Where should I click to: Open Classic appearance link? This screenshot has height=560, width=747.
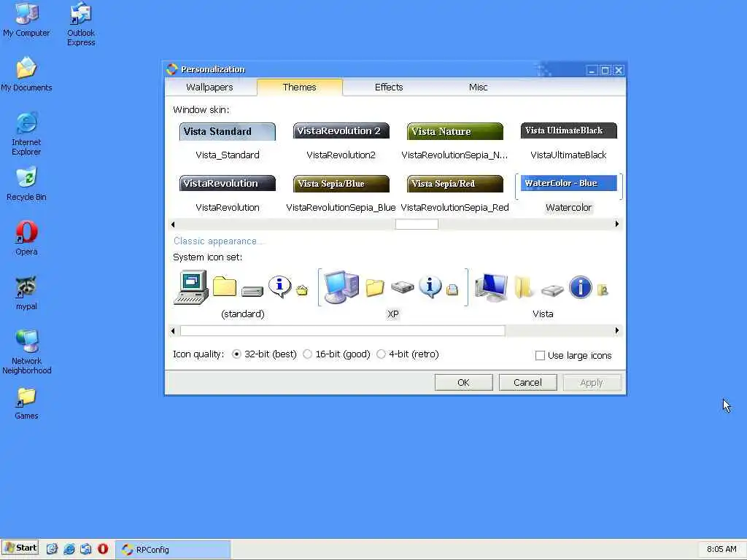(x=217, y=241)
